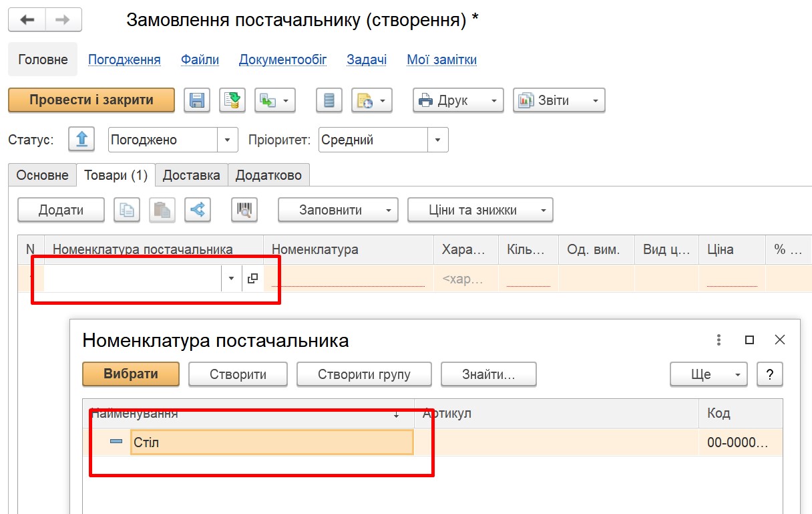Click the Знайти... button
This screenshot has height=514, width=812.
(x=489, y=374)
